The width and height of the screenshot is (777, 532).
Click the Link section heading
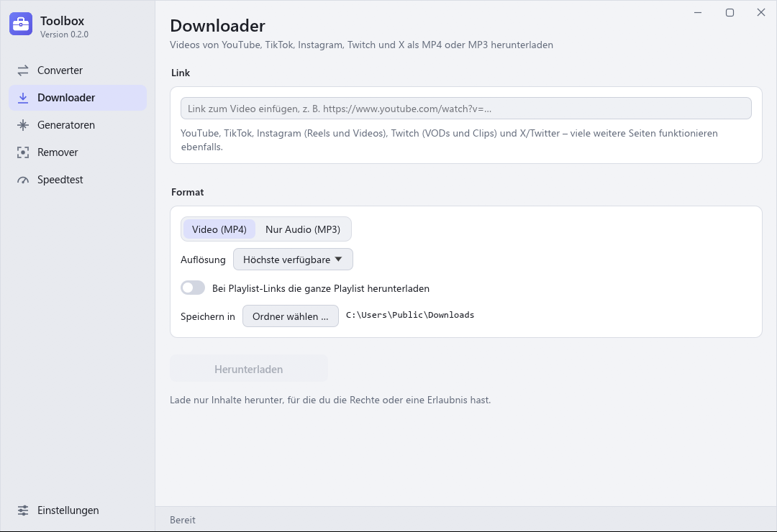point(181,73)
